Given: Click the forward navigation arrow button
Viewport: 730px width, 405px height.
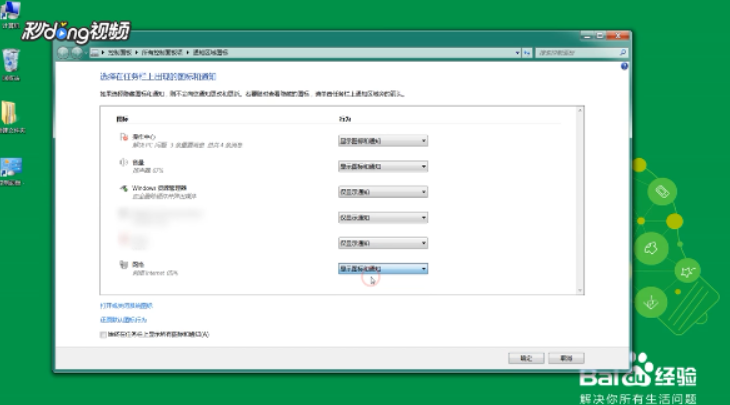Looking at the screenshot, I should [x=77, y=53].
